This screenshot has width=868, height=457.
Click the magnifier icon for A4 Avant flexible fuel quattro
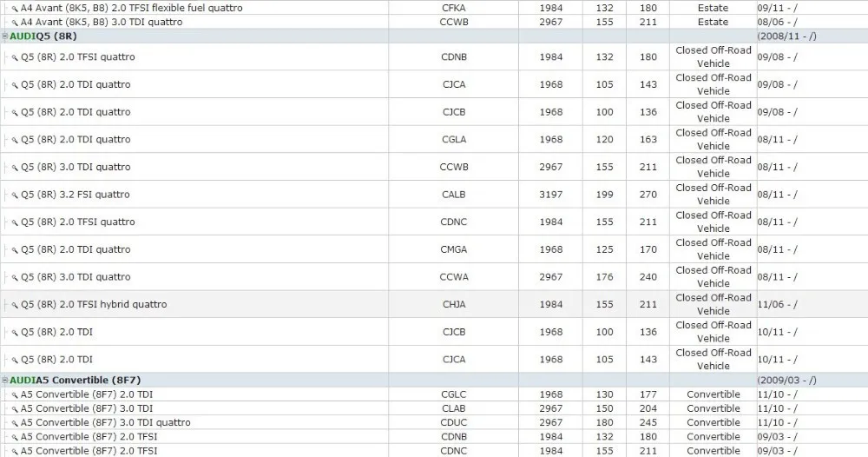click(x=15, y=9)
